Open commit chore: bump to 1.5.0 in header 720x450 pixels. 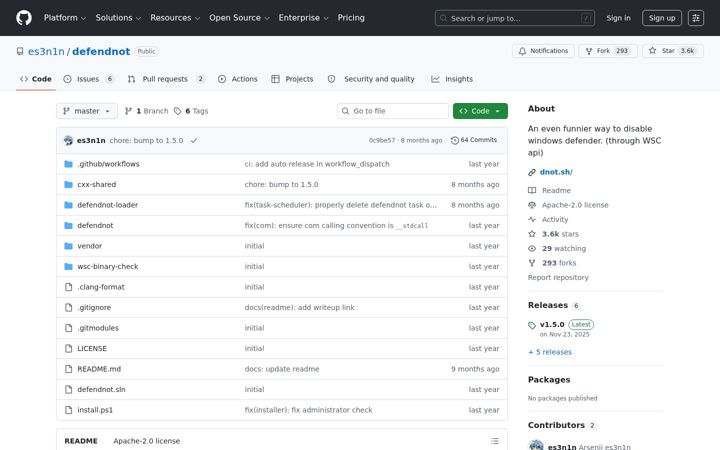coord(146,141)
